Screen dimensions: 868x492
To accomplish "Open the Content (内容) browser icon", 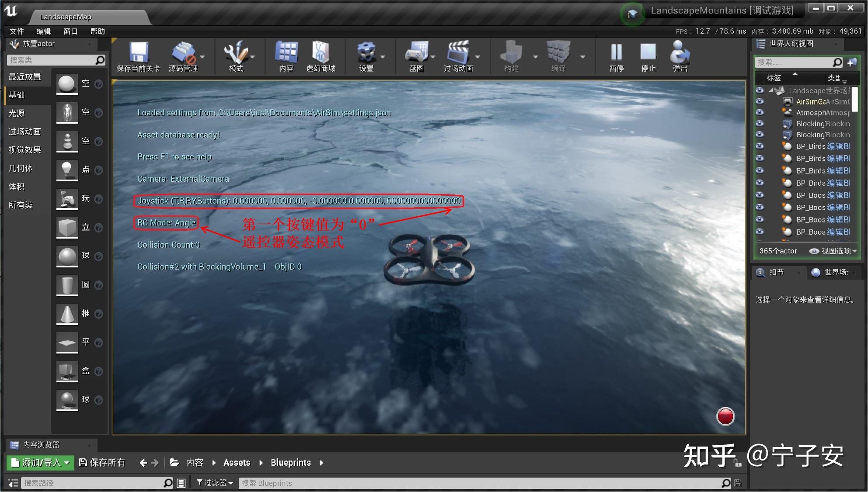I will pos(286,53).
